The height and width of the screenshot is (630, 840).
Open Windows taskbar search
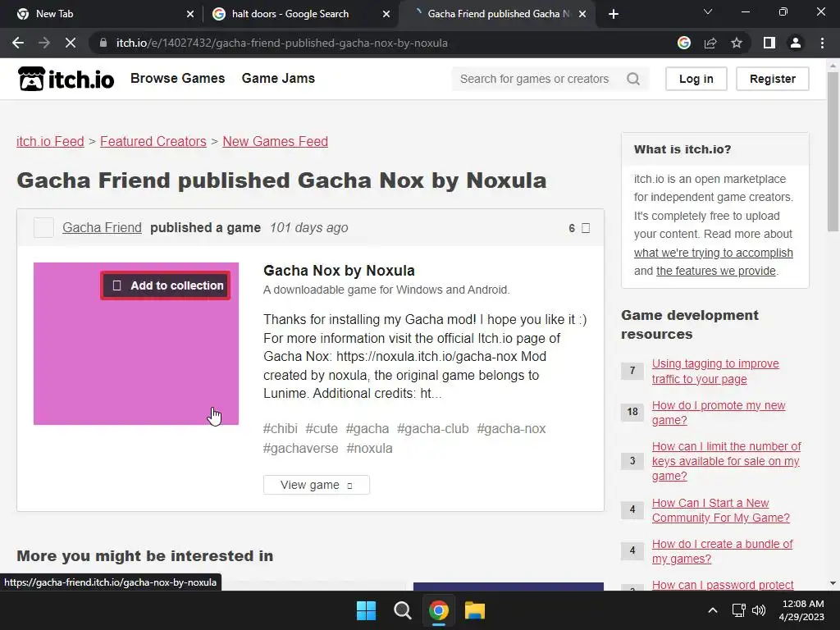click(x=402, y=610)
